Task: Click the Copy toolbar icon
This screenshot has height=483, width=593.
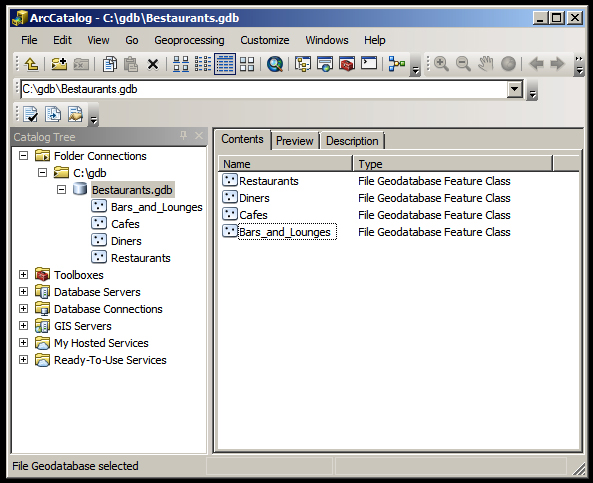Action: coord(109,64)
